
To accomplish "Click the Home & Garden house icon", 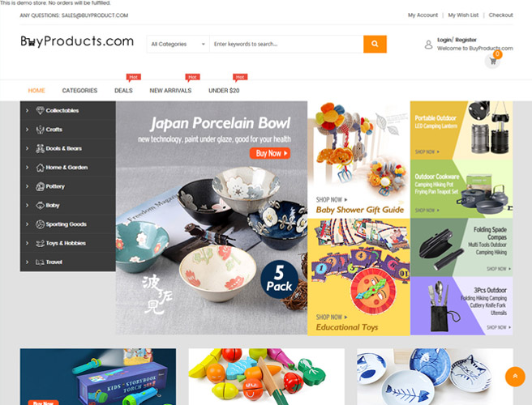I will 40,168.
